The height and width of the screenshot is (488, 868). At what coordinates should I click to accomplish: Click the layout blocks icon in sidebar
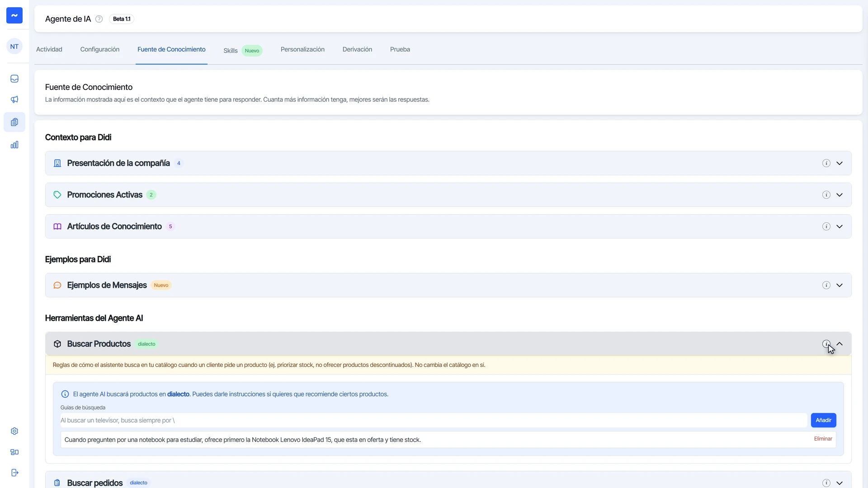[14, 452]
